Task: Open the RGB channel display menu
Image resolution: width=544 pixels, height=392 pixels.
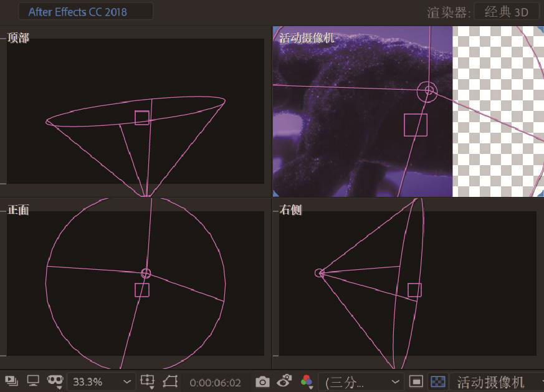Action: click(x=307, y=381)
